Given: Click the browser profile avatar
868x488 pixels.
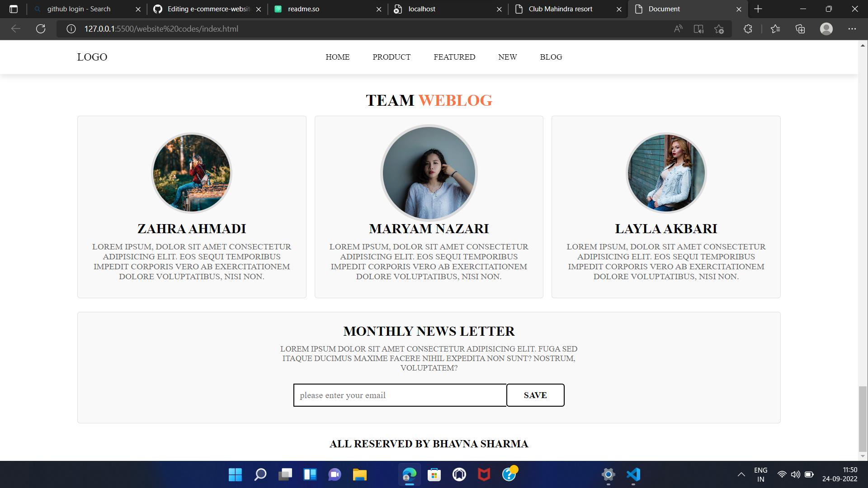Looking at the screenshot, I should [x=826, y=28].
